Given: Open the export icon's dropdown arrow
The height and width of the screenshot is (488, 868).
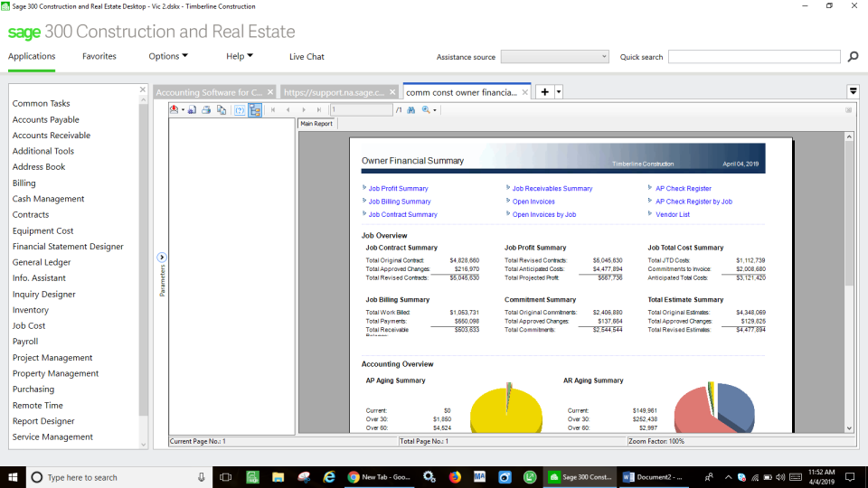Looking at the screenshot, I should pyautogui.click(x=184, y=110).
